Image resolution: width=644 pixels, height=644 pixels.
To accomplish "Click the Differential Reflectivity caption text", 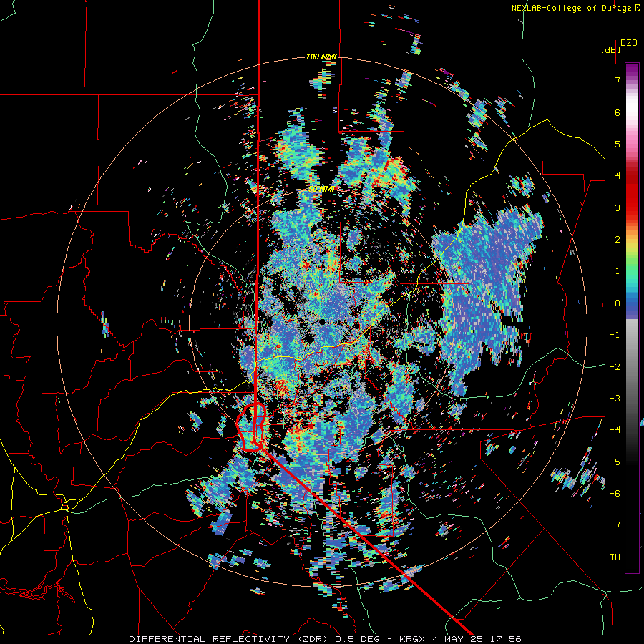I will (325, 639).
